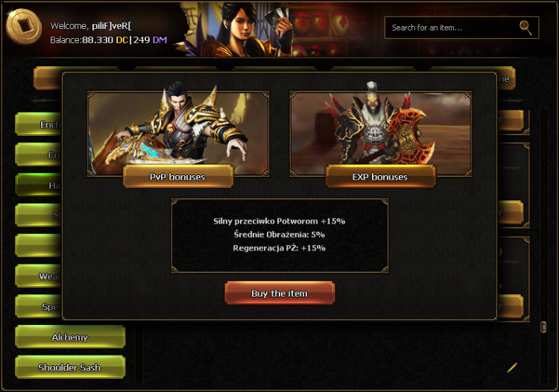Click the Buy the item button

279,293
